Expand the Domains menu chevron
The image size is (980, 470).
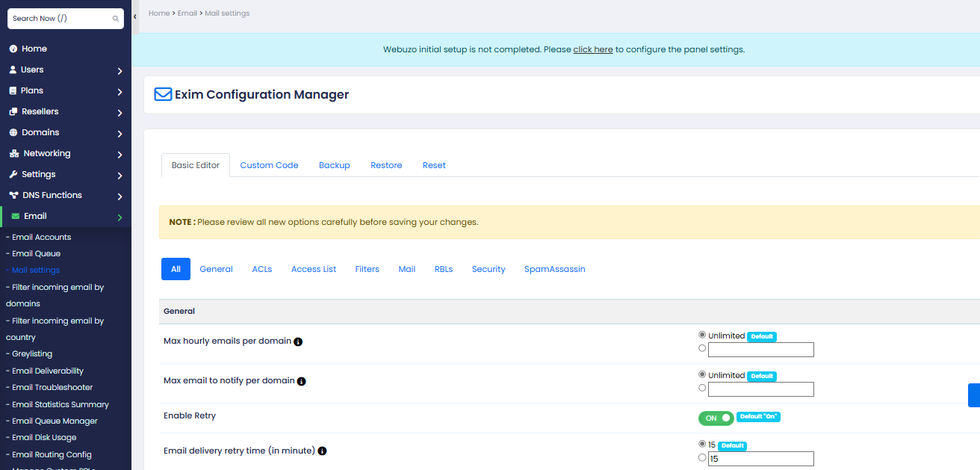[120, 134]
